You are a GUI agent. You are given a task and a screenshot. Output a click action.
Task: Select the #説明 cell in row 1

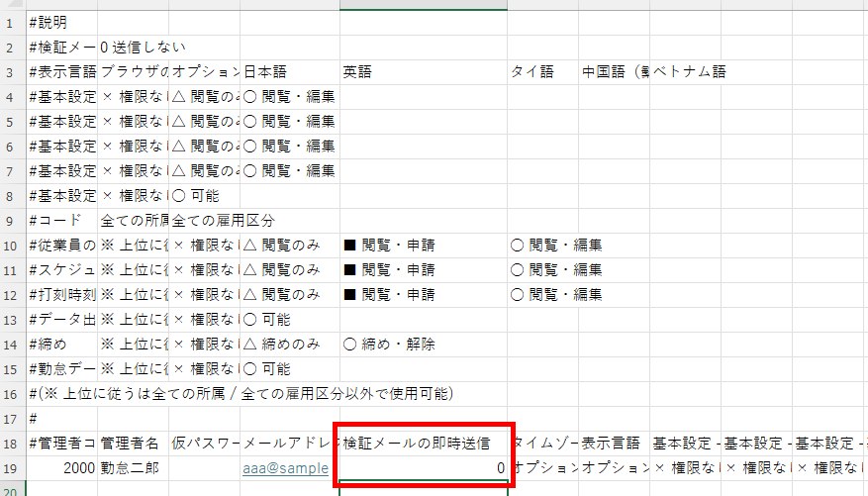(61, 22)
